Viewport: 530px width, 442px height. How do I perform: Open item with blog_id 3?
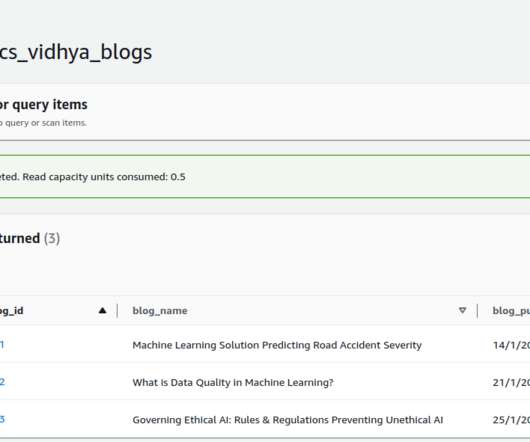pos(2,419)
